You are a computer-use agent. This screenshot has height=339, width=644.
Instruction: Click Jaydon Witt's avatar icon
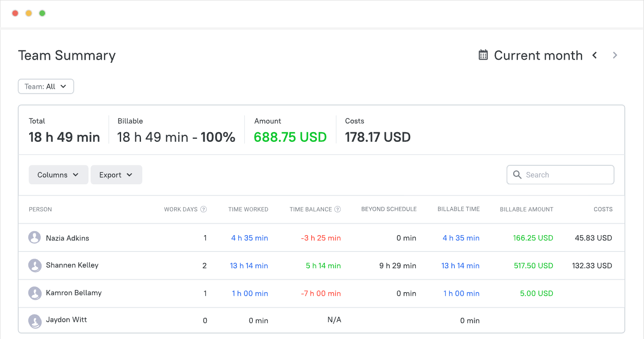[x=35, y=320]
